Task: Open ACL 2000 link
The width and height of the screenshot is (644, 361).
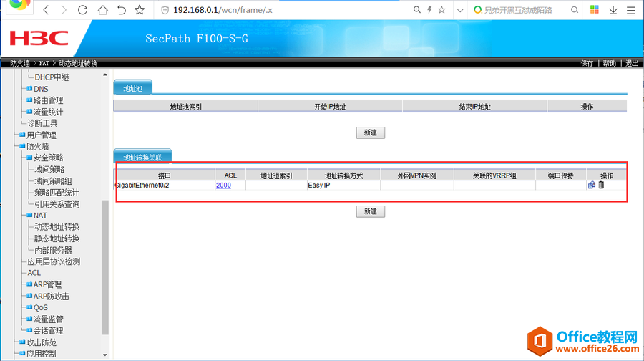Action: pyautogui.click(x=223, y=185)
